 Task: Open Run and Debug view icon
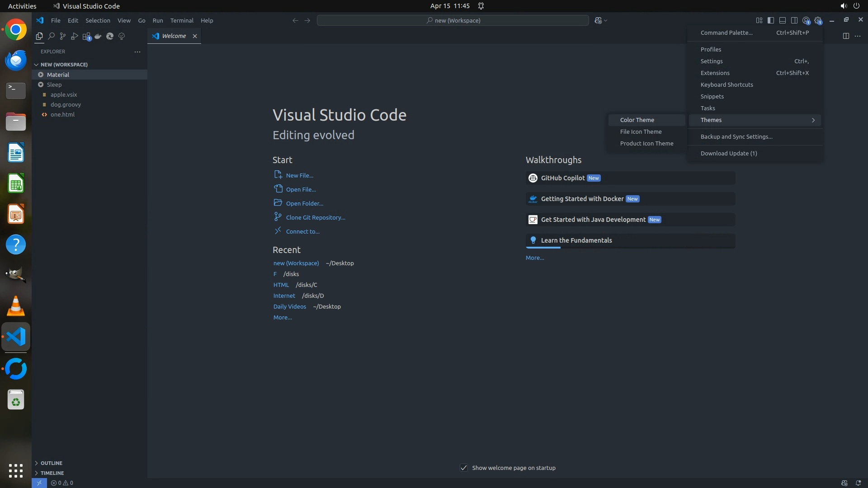[75, 36]
